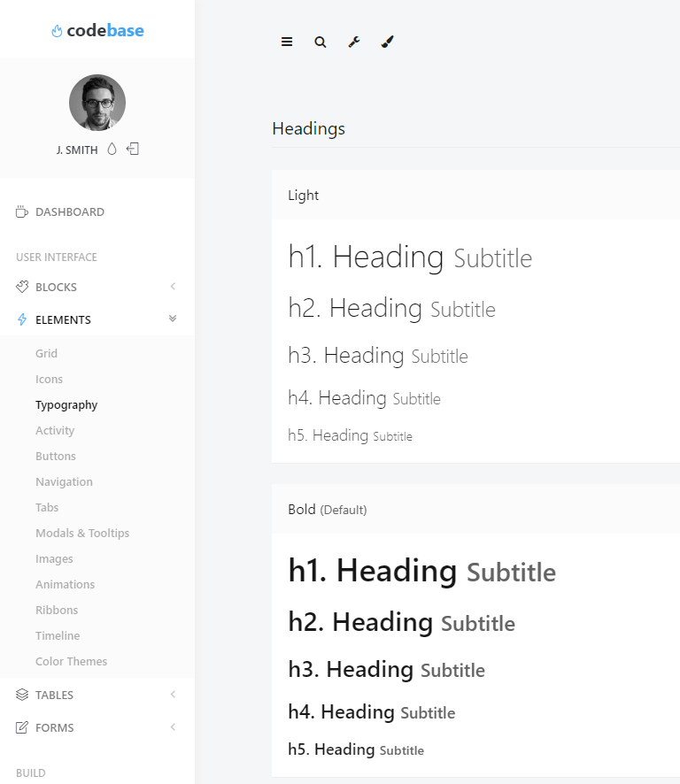This screenshot has width=680, height=784.
Task: Go to Icons page in sidebar
Action: (x=49, y=379)
